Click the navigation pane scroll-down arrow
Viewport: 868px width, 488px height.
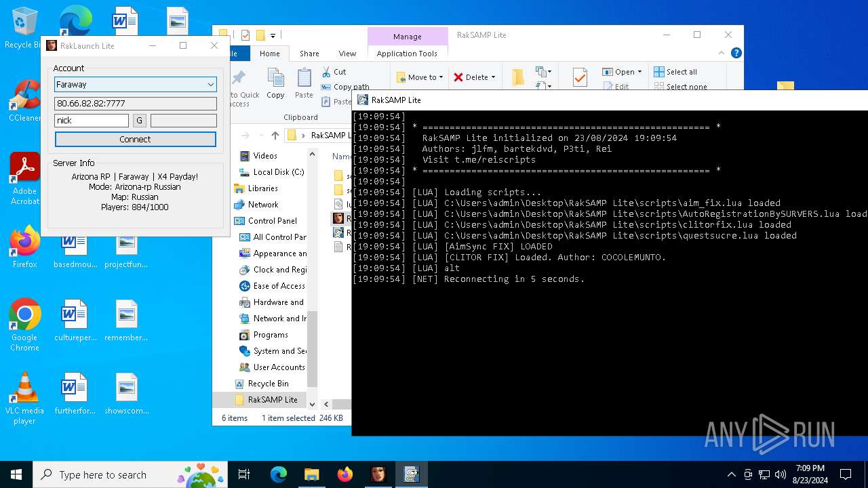313,405
